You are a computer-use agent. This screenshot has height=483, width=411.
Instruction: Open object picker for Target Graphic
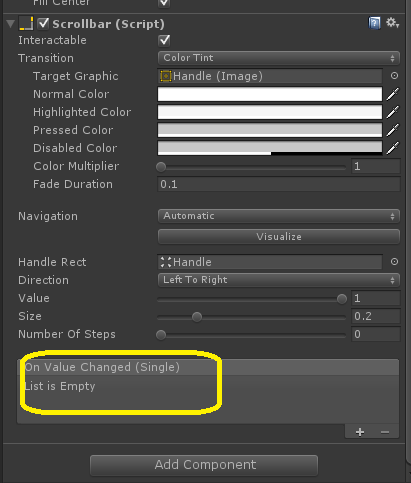(x=394, y=76)
